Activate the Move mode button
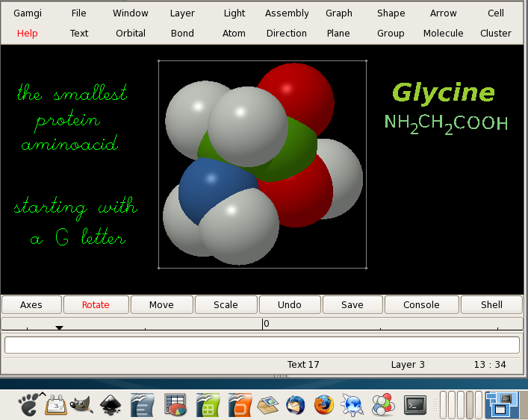Image resolution: width=528 pixels, height=420 pixels. (161, 304)
